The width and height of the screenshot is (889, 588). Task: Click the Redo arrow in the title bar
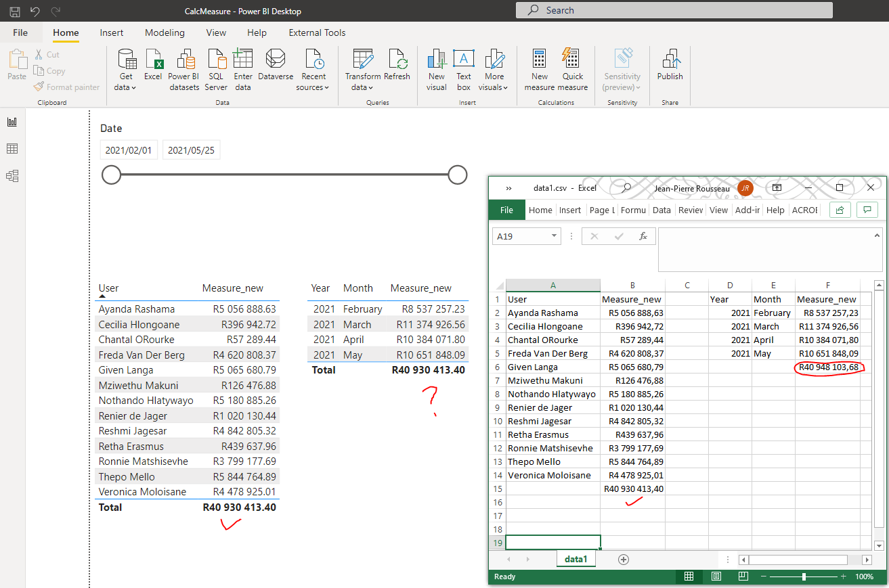56,12
